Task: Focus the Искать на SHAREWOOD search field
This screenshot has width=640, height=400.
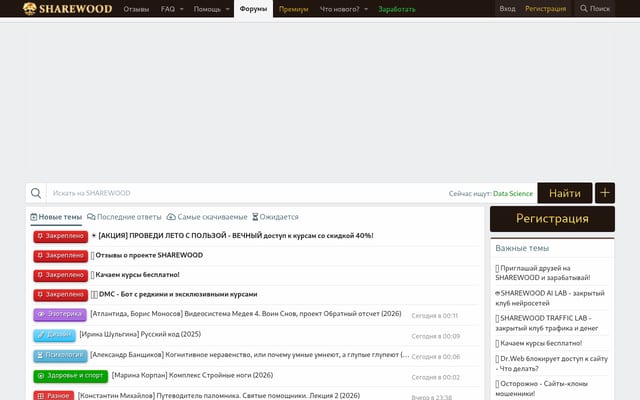Action: click(245, 193)
